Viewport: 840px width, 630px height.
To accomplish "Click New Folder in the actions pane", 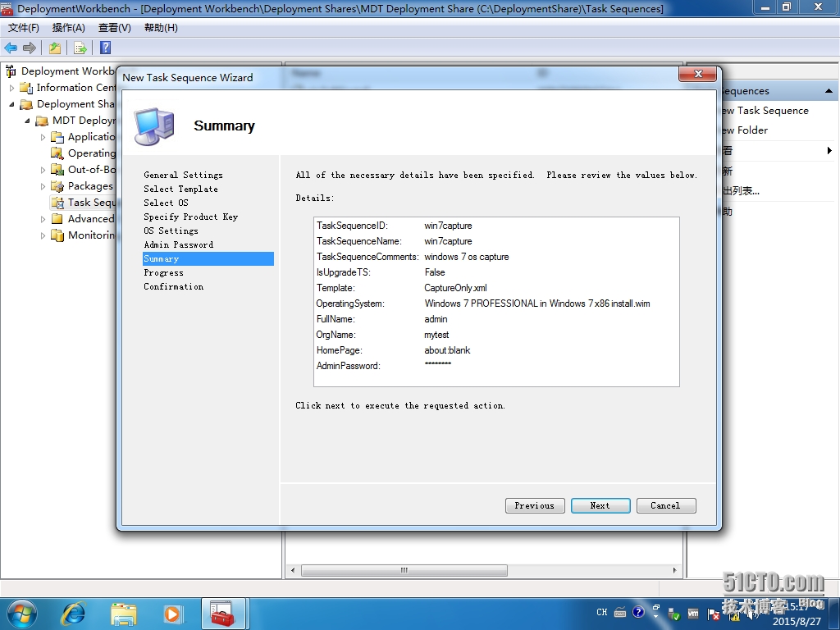I will (x=745, y=130).
